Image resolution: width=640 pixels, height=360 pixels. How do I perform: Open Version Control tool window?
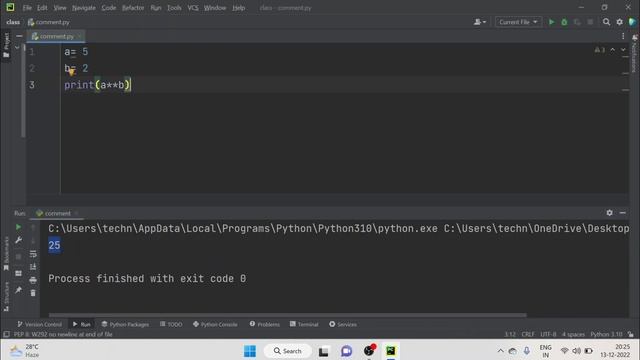tap(39, 324)
